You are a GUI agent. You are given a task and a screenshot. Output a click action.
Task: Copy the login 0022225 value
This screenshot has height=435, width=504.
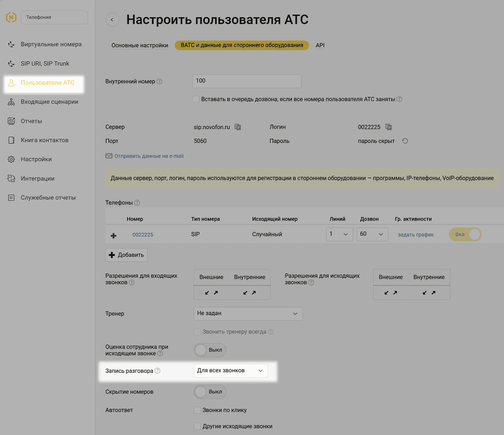coord(388,127)
